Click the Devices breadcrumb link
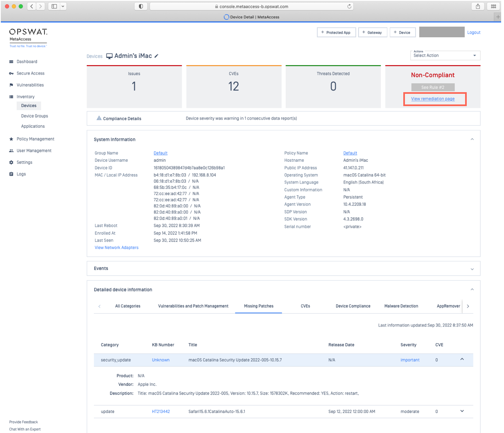Image resolution: width=504 pixels, height=433 pixels. (x=95, y=57)
